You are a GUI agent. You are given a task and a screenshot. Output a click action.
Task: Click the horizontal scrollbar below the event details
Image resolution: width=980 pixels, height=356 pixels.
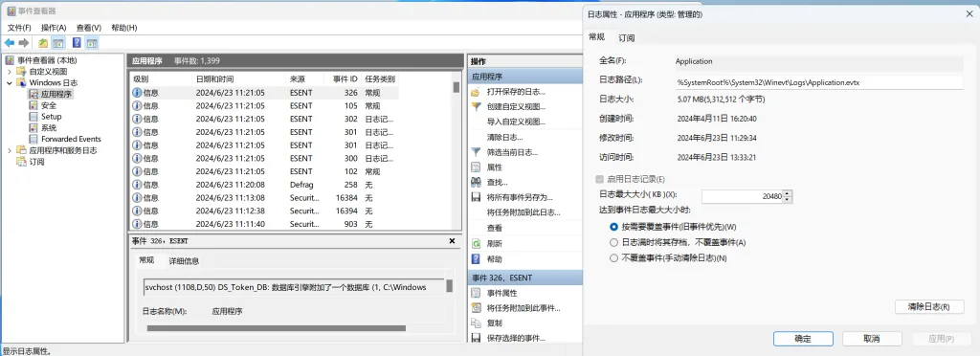pos(276,328)
